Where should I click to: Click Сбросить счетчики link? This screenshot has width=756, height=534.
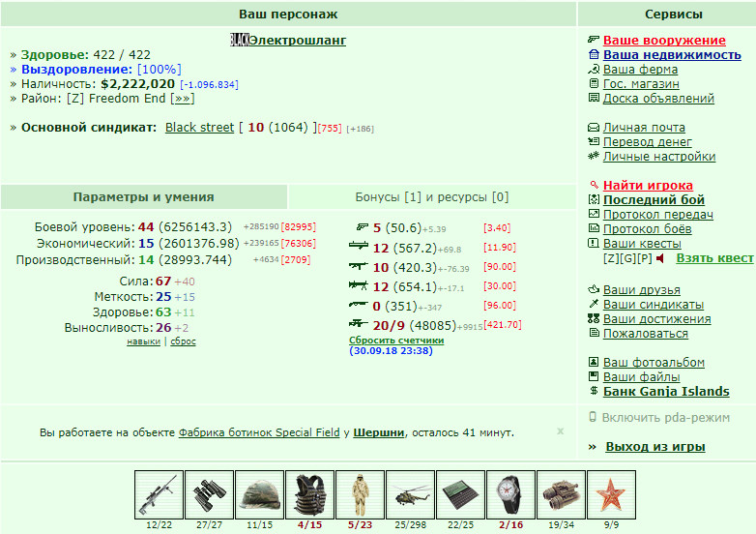click(396, 341)
